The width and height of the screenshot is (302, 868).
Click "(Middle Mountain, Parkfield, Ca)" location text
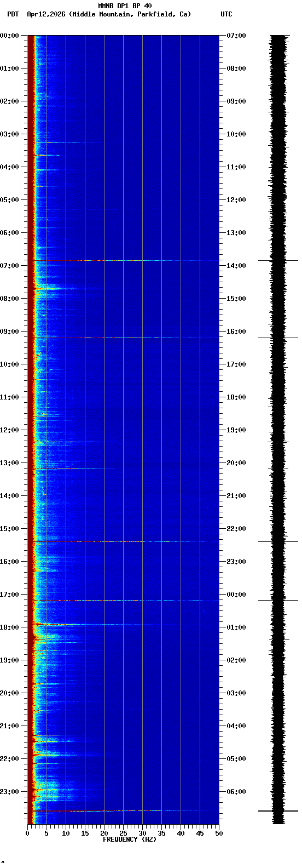[x=130, y=14]
